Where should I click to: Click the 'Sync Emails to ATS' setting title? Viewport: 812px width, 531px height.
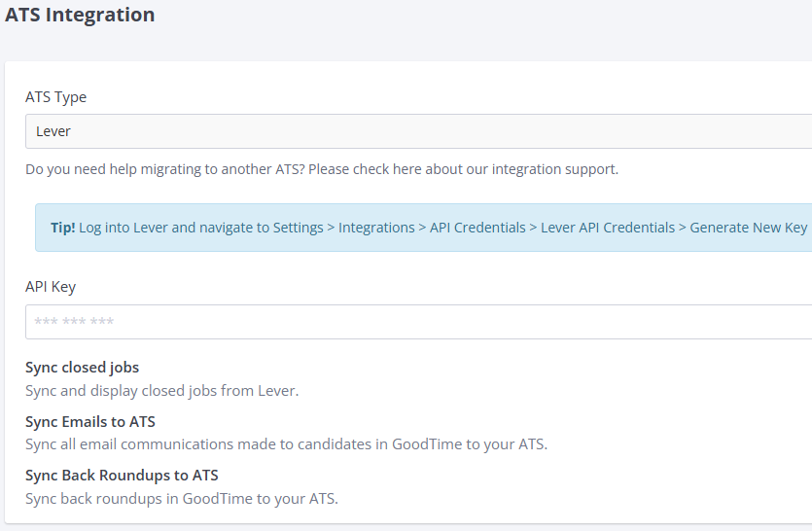click(x=90, y=422)
